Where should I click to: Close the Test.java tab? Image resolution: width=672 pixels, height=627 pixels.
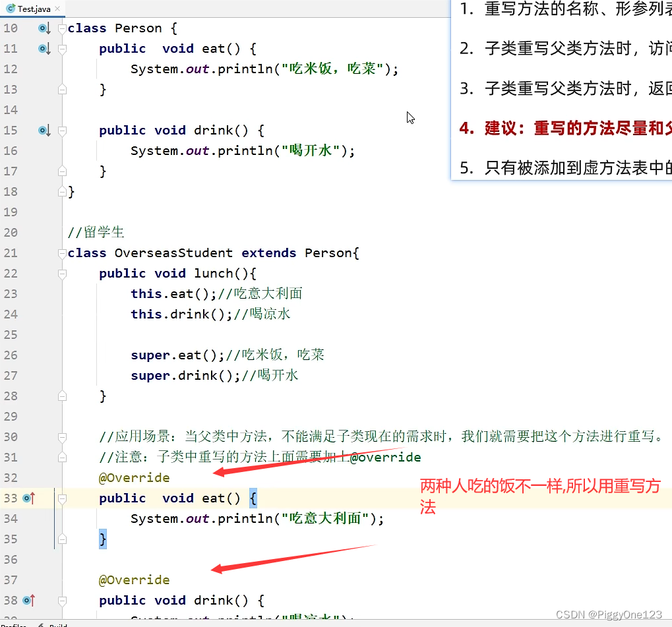click(58, 9)
